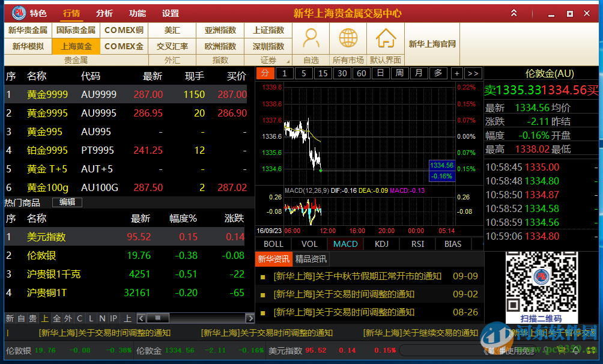This screenshot has height=364, width=603.
Task: Click + to add a custom chart period
Action: tap(458, 73)
